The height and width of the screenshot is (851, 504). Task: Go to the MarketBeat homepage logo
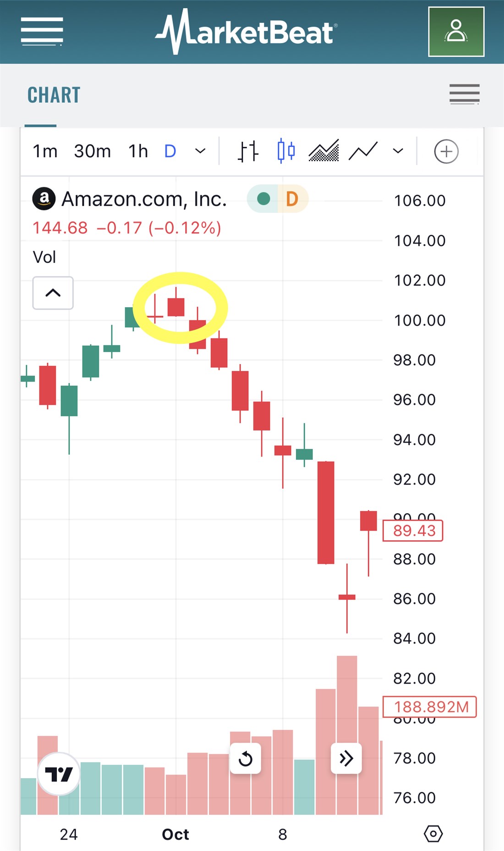click(247, 32)
